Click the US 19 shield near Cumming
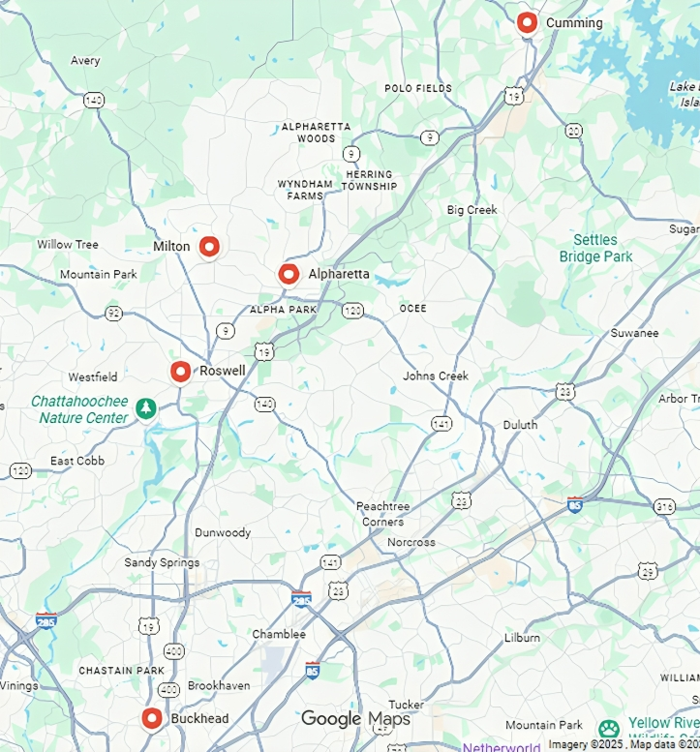 (x=513, y=97)
